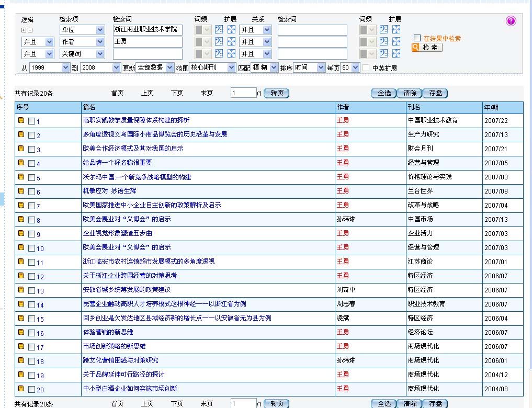This screenshot has width=532, height=408.
Task: Open the 关键词 search field dropdown
Action: [82, 53]
